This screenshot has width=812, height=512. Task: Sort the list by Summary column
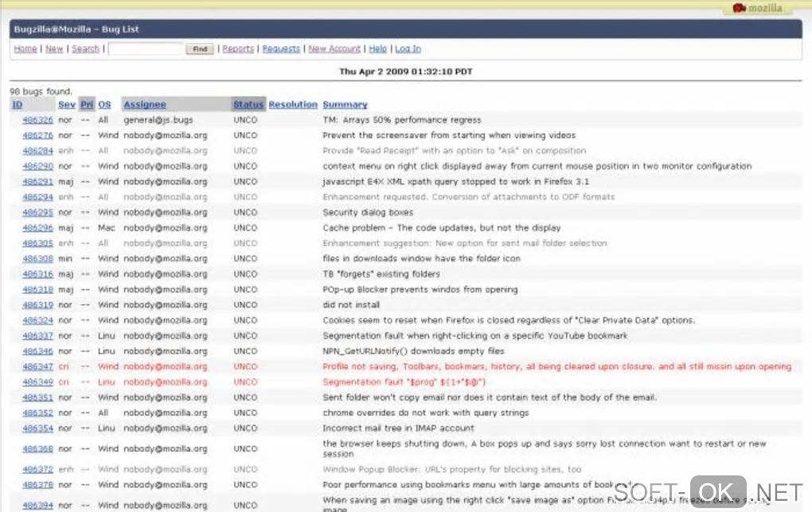(345, 104)
